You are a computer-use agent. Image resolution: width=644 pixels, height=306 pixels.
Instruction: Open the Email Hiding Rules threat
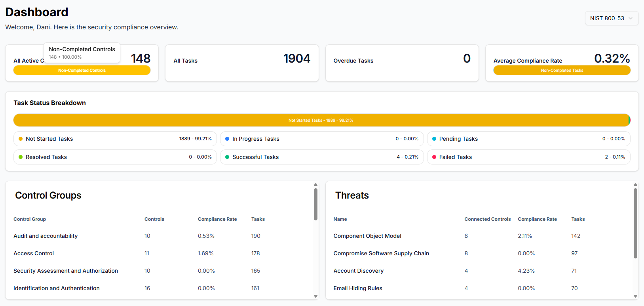coord(358,288)
